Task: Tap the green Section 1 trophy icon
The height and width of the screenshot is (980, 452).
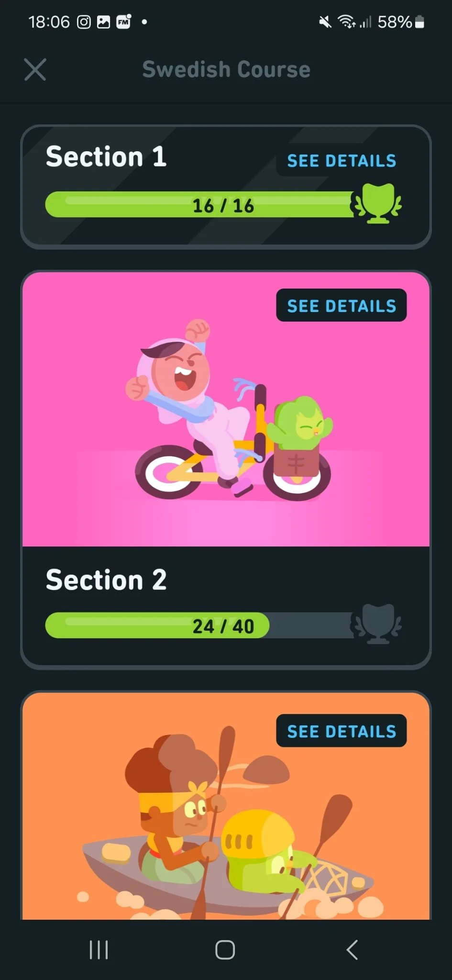Action: point(377,204)
